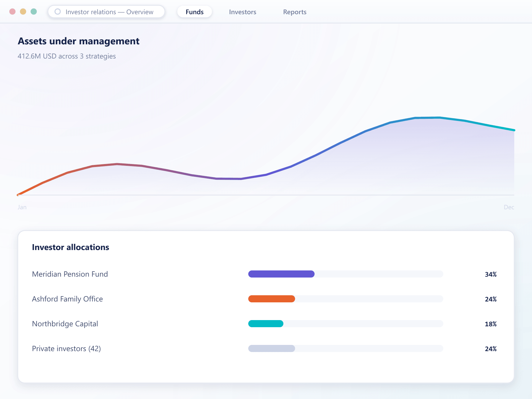Switch to the Investors tab
This screenshot has width=532, height=399.
tap(242, 12)
